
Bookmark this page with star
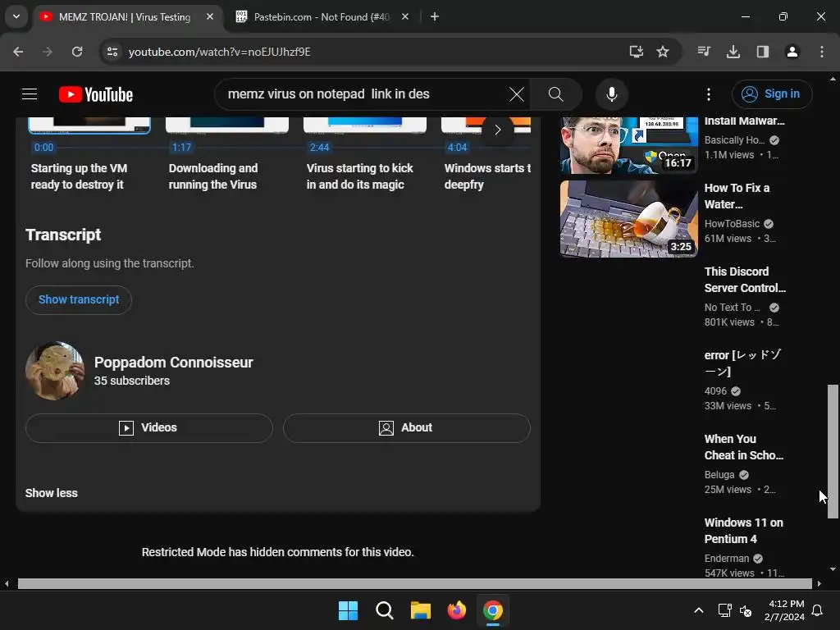[663, 52]
